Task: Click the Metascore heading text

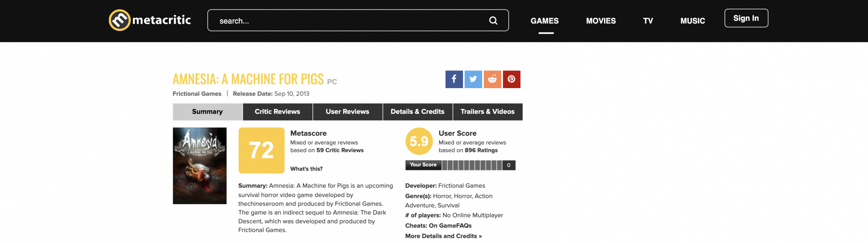Action: [308, 133]
